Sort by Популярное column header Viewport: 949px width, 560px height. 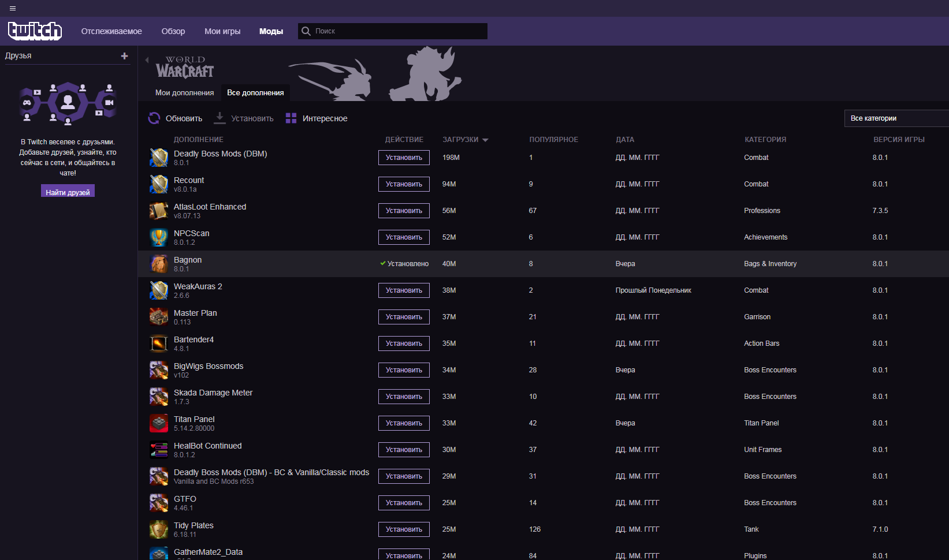tap(553, 140)
